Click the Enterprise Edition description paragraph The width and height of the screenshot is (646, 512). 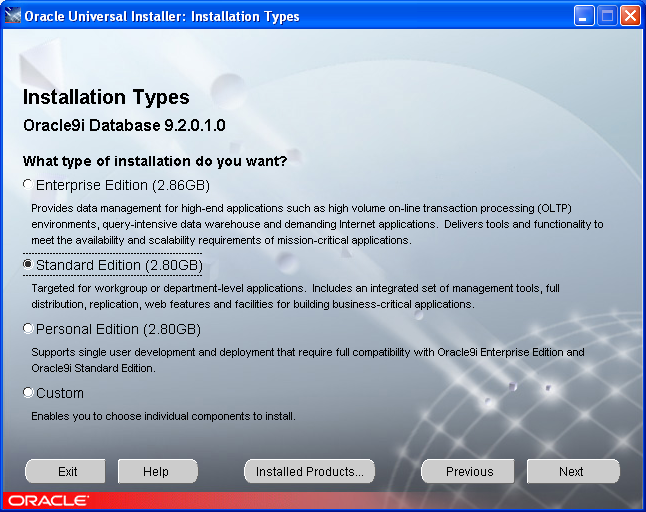tap(317, 224)
